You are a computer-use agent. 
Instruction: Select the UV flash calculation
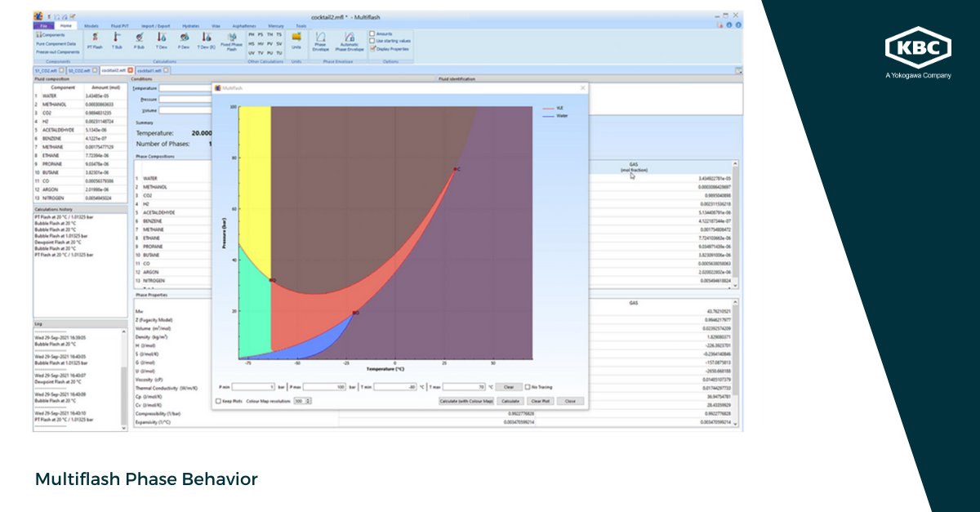(251, 53)
